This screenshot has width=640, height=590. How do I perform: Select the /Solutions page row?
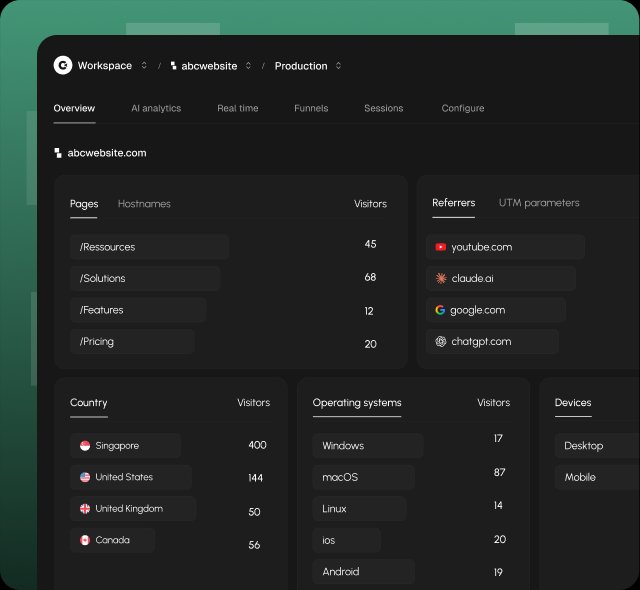tap(145, 278)
